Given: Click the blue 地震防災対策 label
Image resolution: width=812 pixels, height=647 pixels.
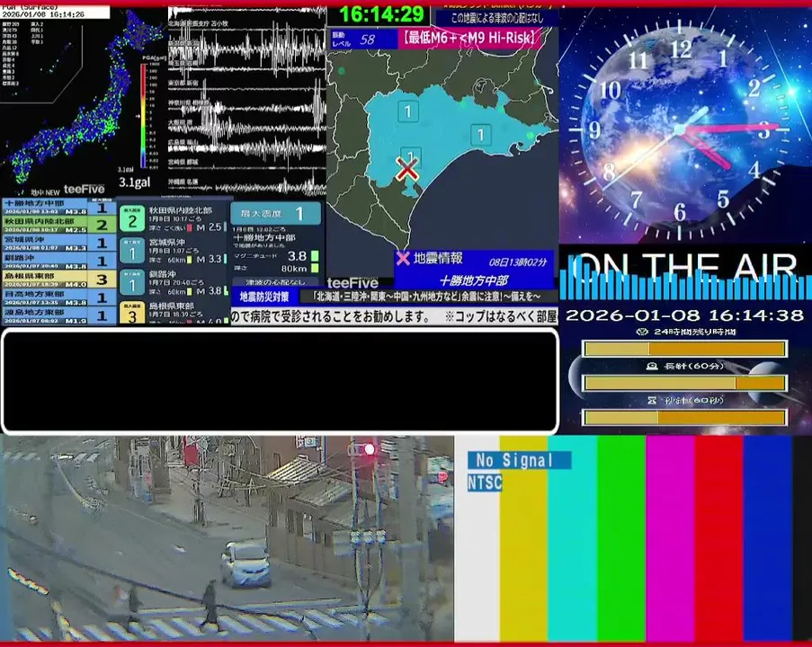Looking at the screenshot, I should [x=264, y=297].
